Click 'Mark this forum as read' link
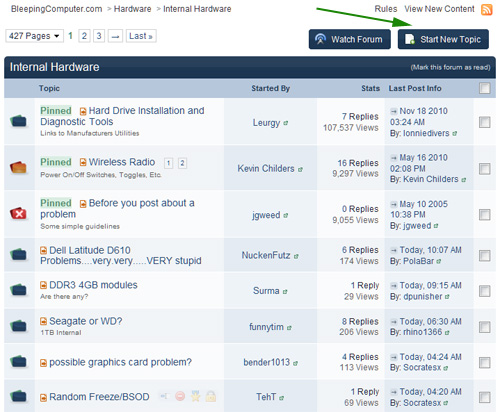The height and width of the screenshot is (412, 500). (450, 67)
